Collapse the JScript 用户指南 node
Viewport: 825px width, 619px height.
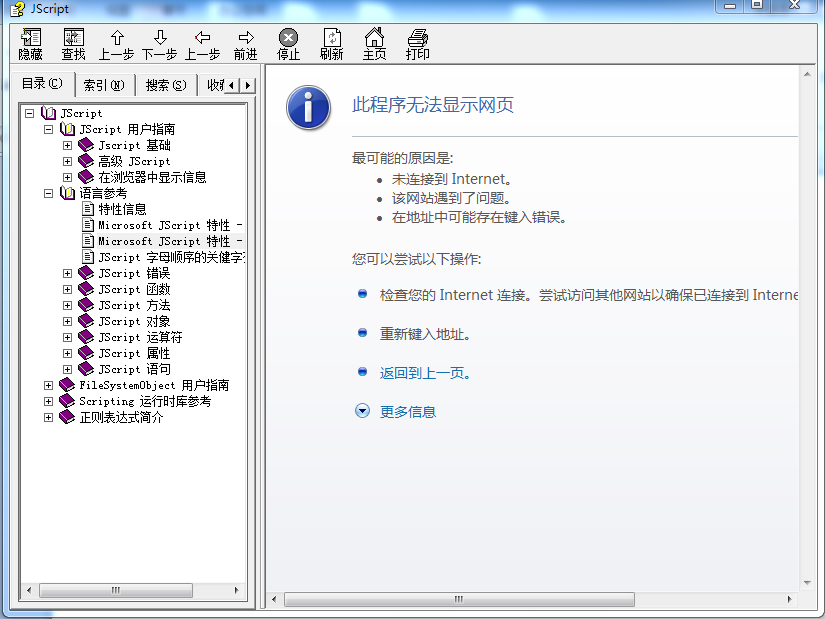click(x=48, y=129)
